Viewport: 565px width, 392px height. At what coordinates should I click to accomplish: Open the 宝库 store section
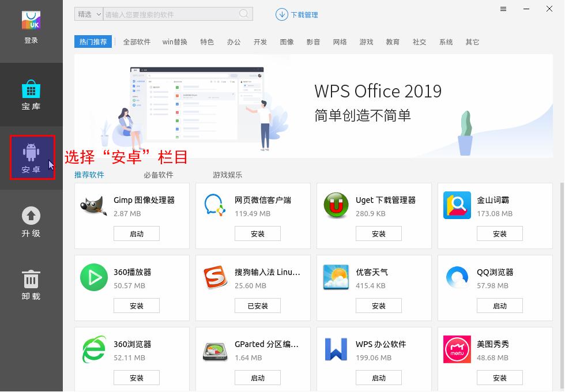[31, 95]
